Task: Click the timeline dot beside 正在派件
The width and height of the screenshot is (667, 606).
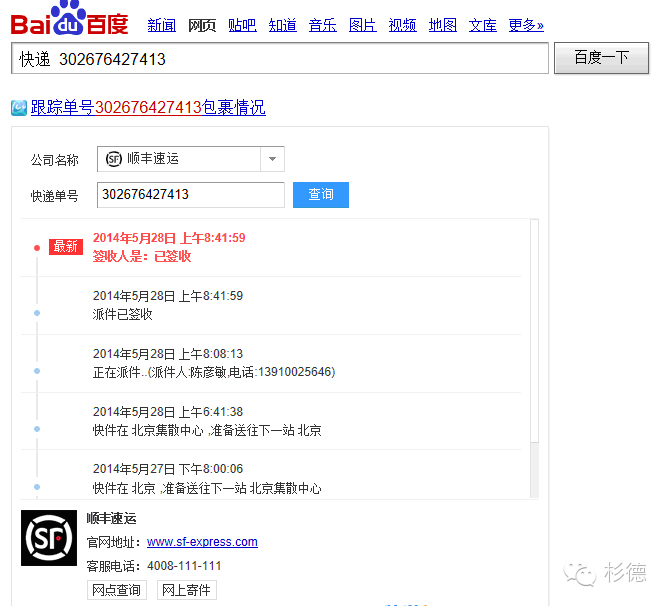Action: click(37, 371)
